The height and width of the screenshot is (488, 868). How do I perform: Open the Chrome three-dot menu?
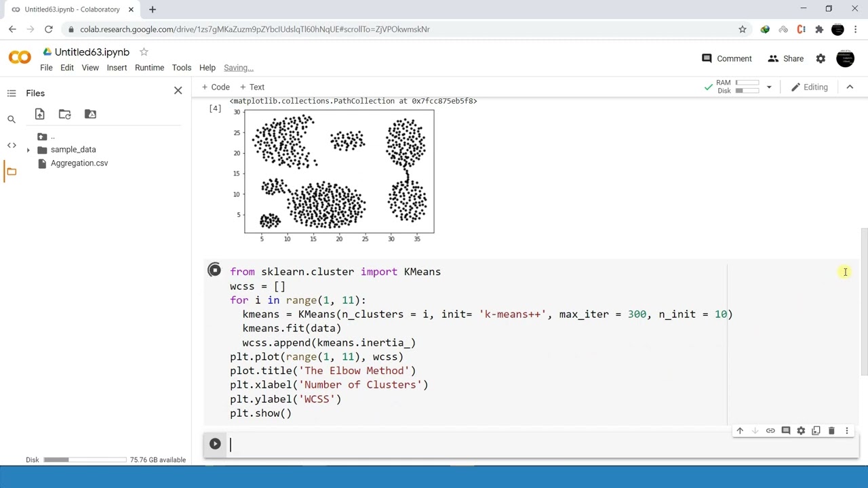856,29
